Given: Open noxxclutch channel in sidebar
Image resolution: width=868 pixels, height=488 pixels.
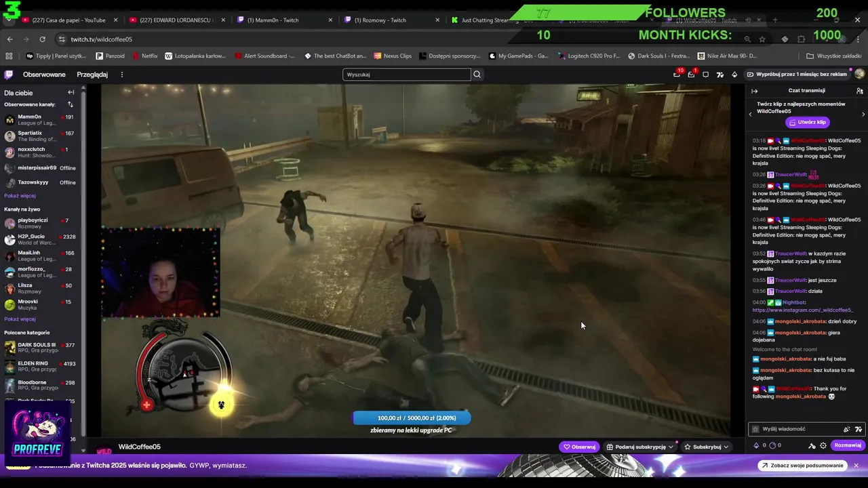Looking at the screenshot, I should coord(40,152).
